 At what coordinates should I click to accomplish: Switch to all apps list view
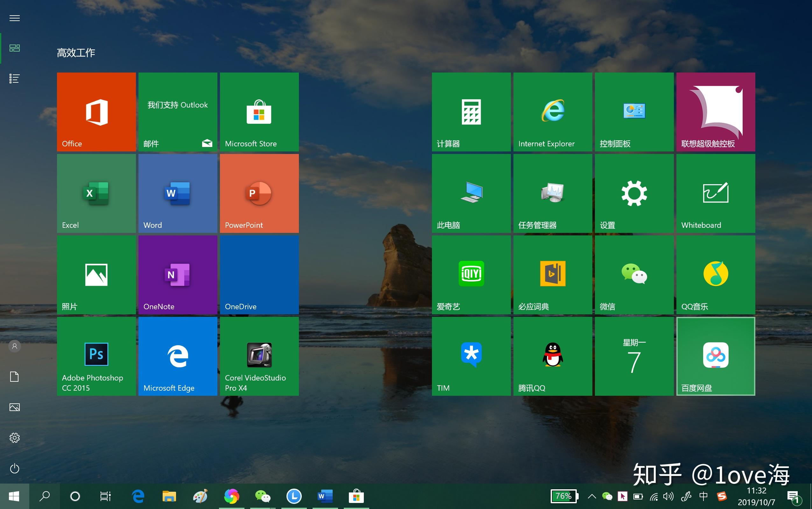click(x=14, y=79)
